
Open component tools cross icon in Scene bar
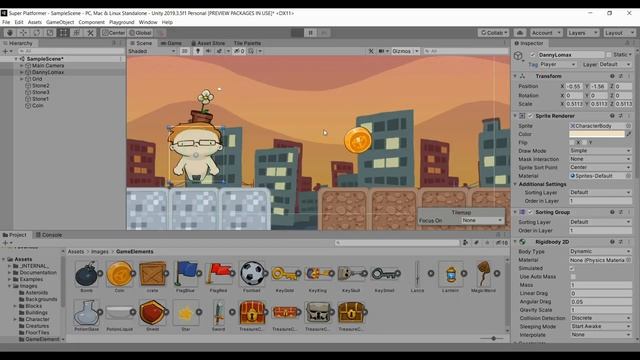[x=371, y=51]
